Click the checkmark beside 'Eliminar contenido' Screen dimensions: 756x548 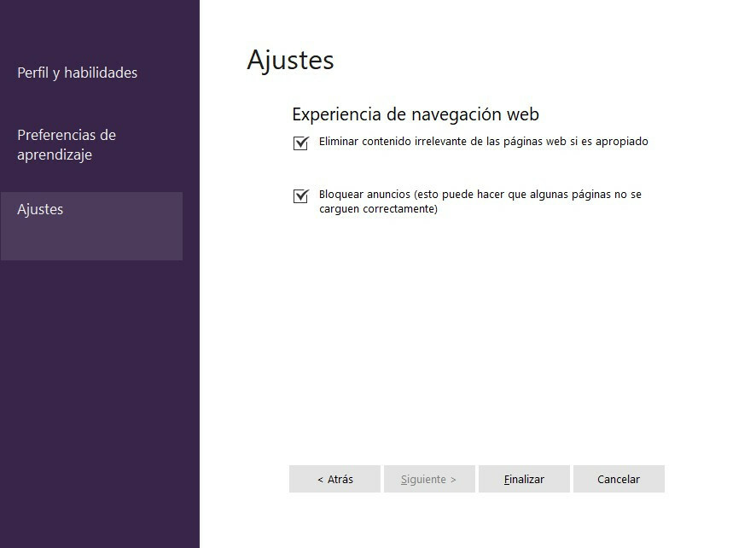pyautogui.click(x=300, y=143)
